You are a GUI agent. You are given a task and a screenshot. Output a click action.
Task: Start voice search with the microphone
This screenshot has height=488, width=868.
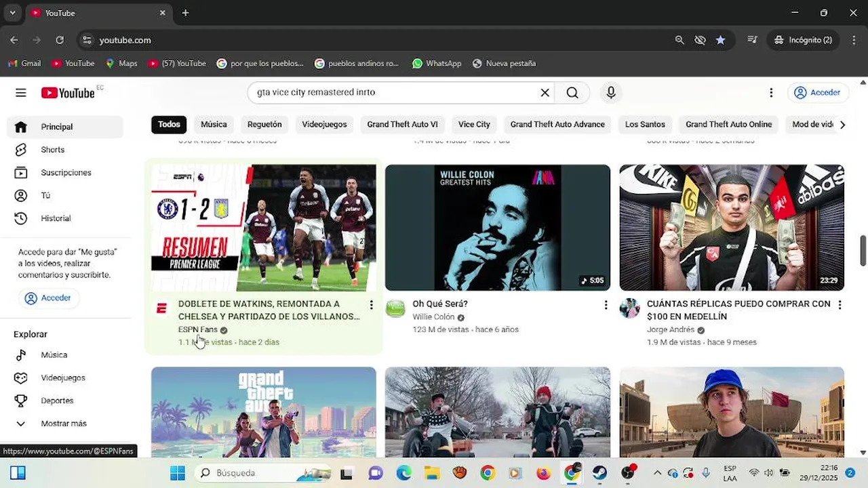click(x=611, y=93)
